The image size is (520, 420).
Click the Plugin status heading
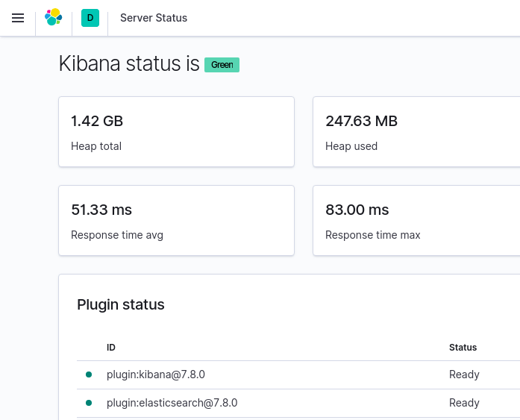pos(121,304)
